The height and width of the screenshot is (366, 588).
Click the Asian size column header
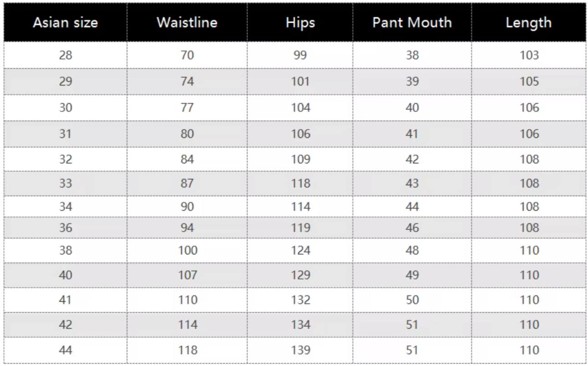(x=66, y=23)
